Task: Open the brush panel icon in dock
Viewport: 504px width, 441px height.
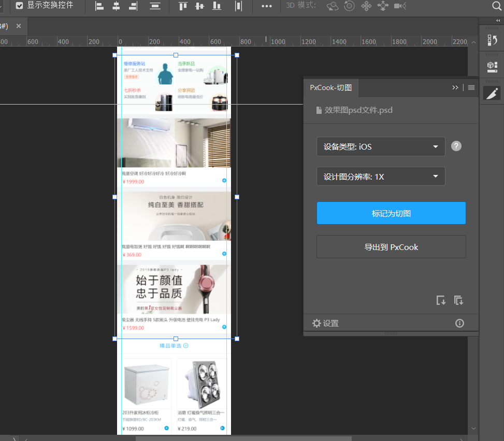Action: [492, 94]
